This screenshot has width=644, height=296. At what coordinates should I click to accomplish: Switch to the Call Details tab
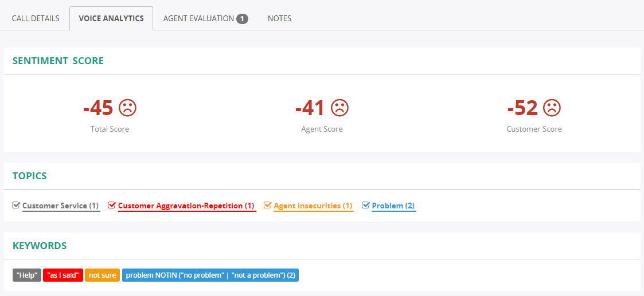point(36,18)
